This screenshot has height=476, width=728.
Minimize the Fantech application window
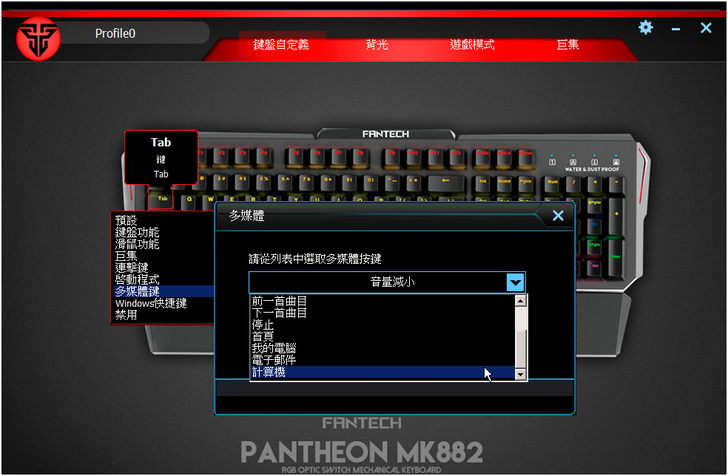click(676, 29)
